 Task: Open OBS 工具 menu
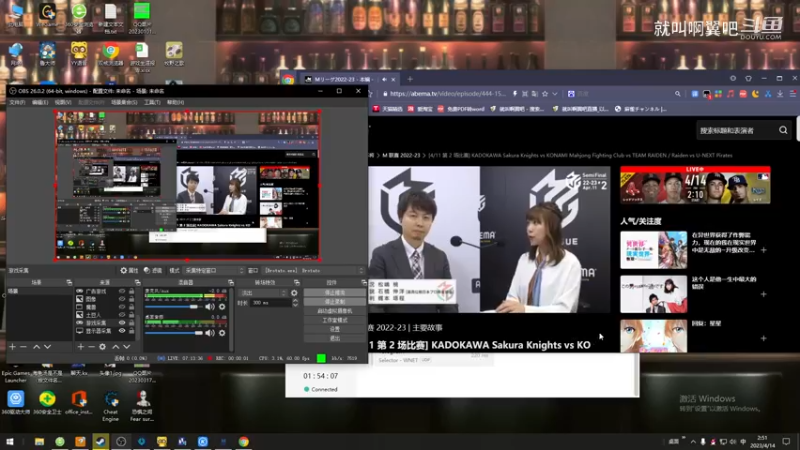[x=152, y=103]
